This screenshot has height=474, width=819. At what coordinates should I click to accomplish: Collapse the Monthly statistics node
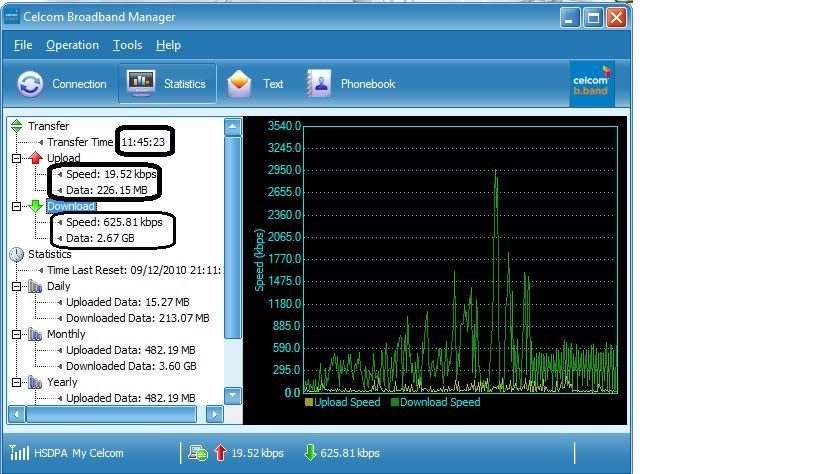[x=16, y=334]
